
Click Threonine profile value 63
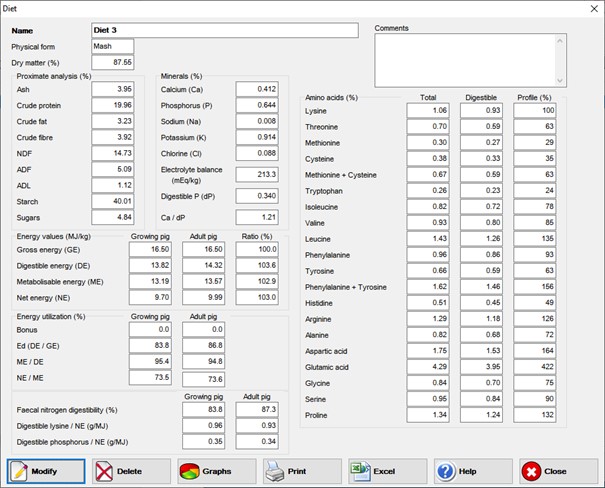pyautogui.click(x=535, y=127)
